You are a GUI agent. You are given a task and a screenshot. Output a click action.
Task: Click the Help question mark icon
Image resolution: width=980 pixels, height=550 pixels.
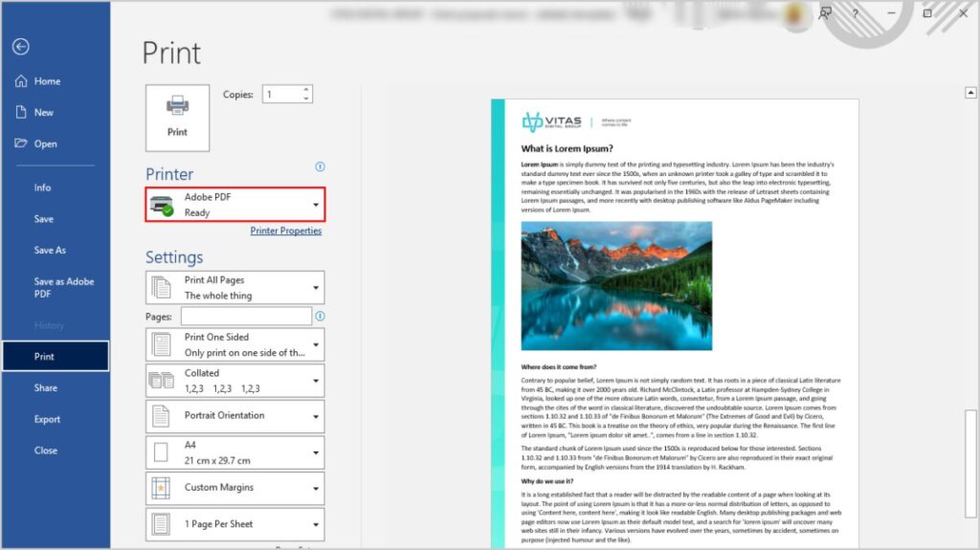pos(855,13)
